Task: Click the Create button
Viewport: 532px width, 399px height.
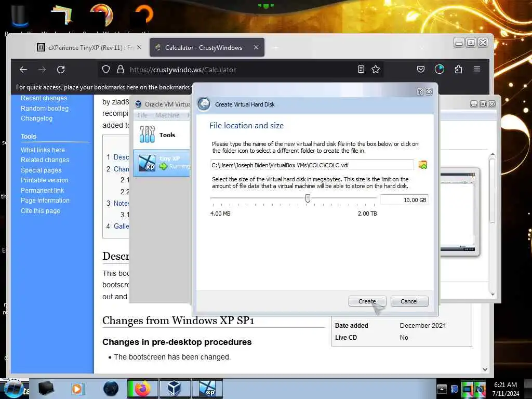Action: [x=367, y=301]
